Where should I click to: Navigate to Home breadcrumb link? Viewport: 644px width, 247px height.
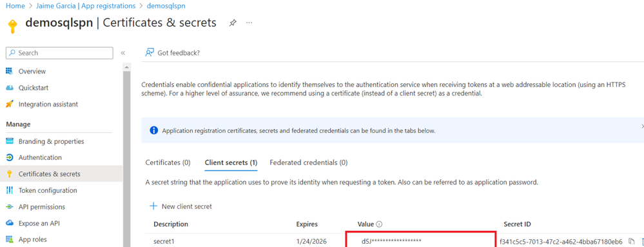[15, 6]
